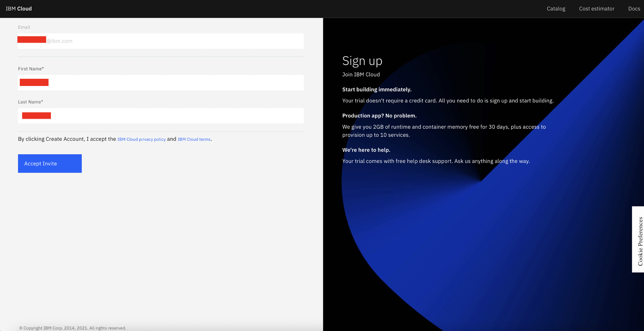Click the Email field label
The height and width of the screenshot is (331, 644).
pos(24,27)
